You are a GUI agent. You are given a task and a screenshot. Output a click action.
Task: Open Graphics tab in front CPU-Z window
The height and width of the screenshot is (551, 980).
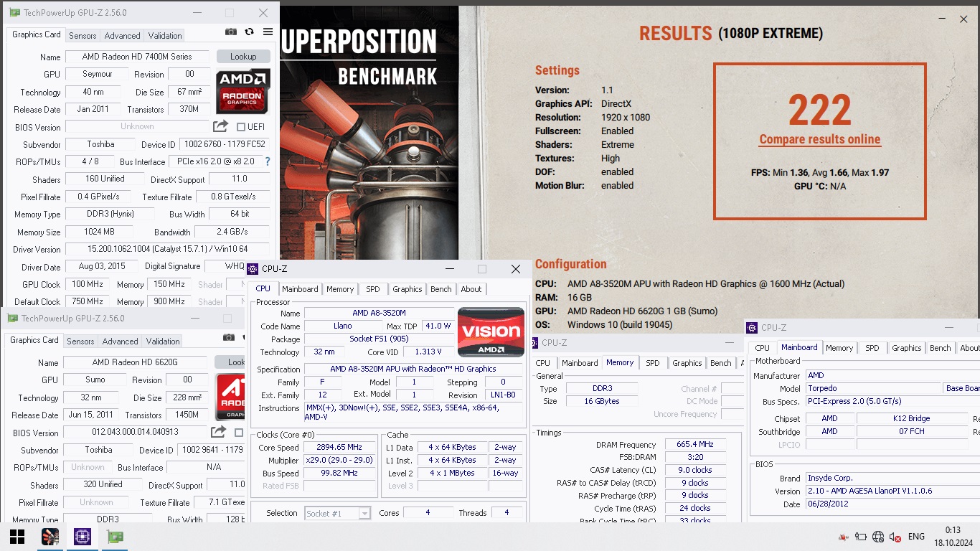click(407, 289)
